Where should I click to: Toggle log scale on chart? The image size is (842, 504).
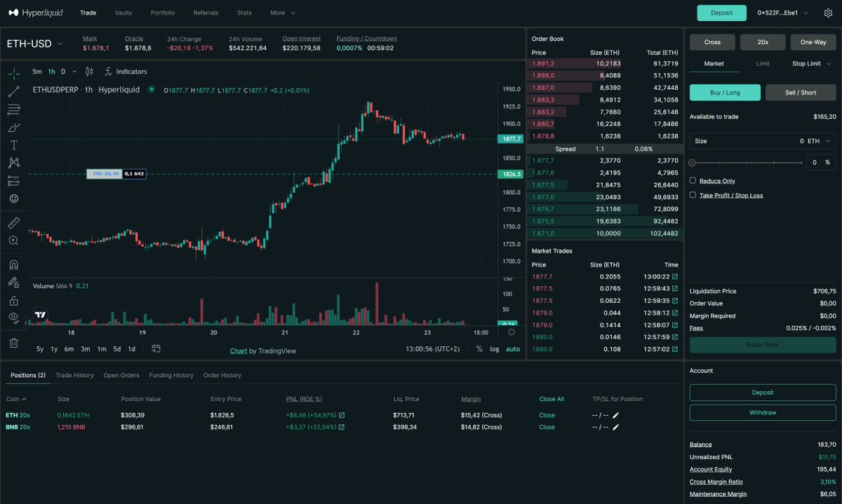tap(495, 349)
